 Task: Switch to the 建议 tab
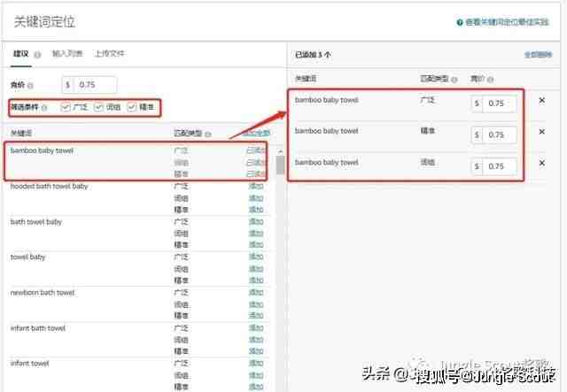[x=21, y=54]
